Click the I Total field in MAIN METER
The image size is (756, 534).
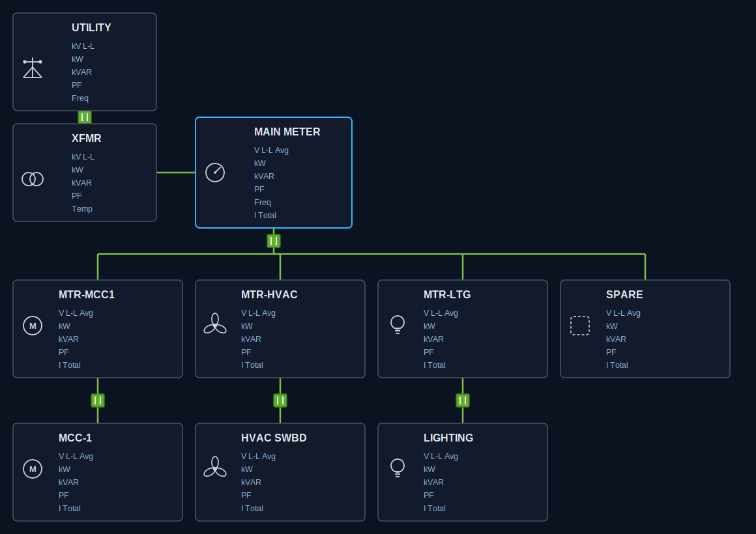click(265, 216)
